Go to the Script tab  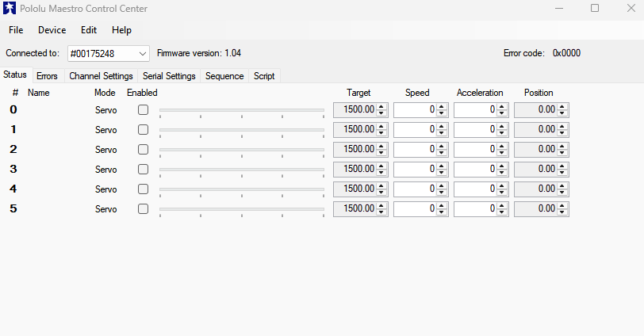[264, 76]
